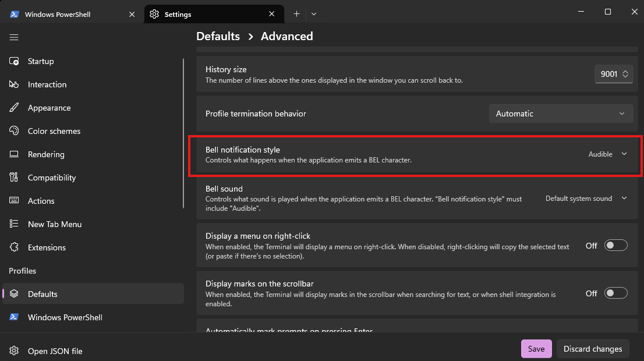This screenshot has height=361, width=644.
Task: Click the Bell sound setting title text
Action: pyautogui.click(x=224, y=189)
